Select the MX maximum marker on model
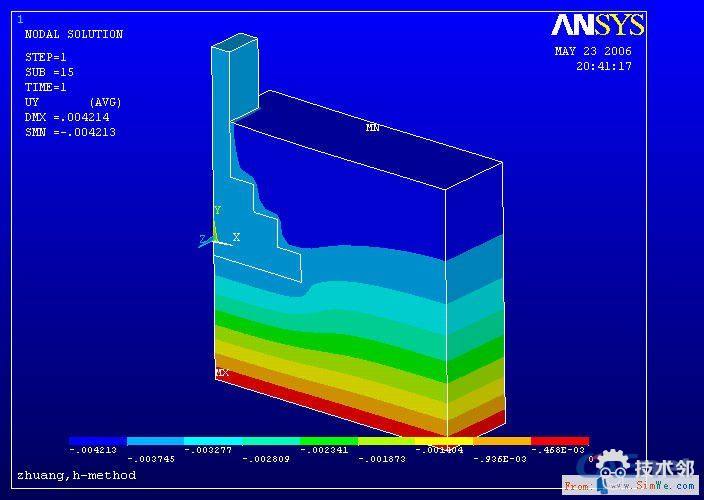The image size is (704, 500). (222, 373)
